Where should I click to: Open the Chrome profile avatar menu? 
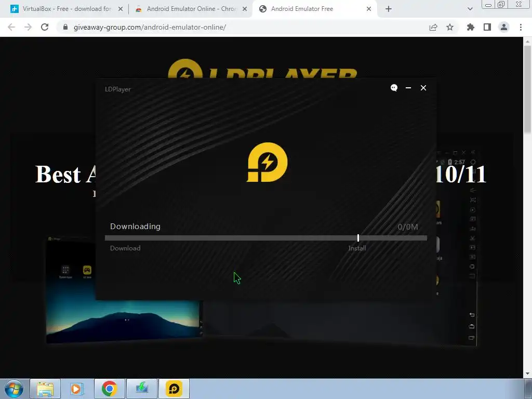tap(504, 27)
